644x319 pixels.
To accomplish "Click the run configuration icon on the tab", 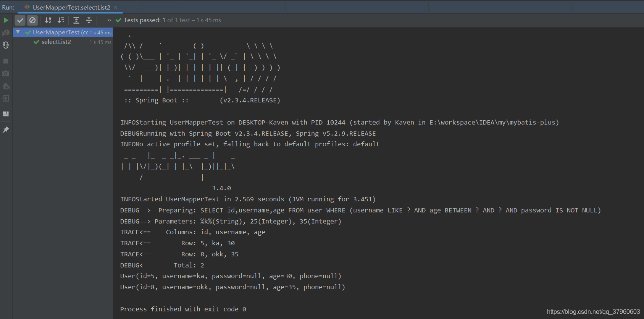I will click(x=27, y=7).
